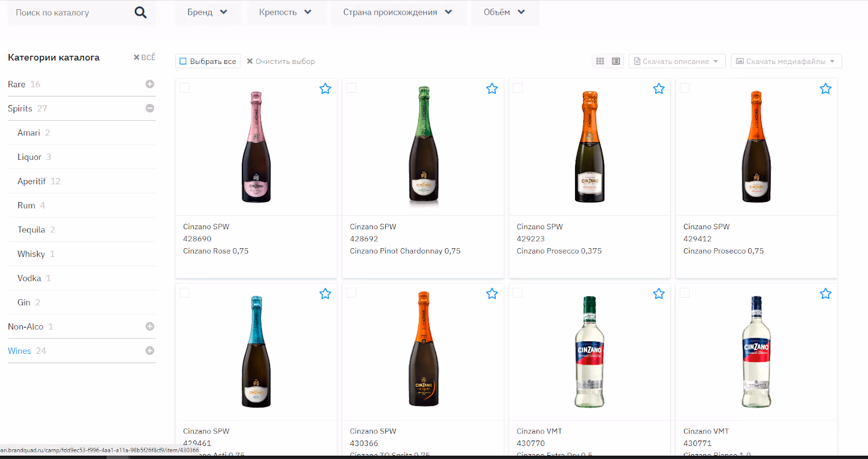Switch to grid view icon

tap(600, 61)
